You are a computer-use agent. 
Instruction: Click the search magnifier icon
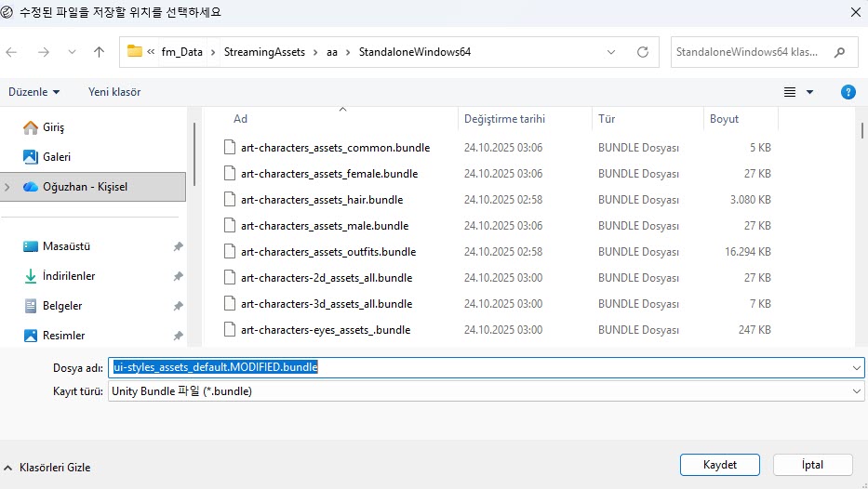(x=839, y=52)
